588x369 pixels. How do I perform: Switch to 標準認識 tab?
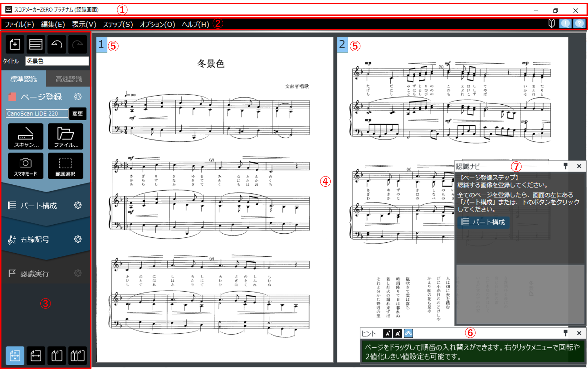click(24, 79)
